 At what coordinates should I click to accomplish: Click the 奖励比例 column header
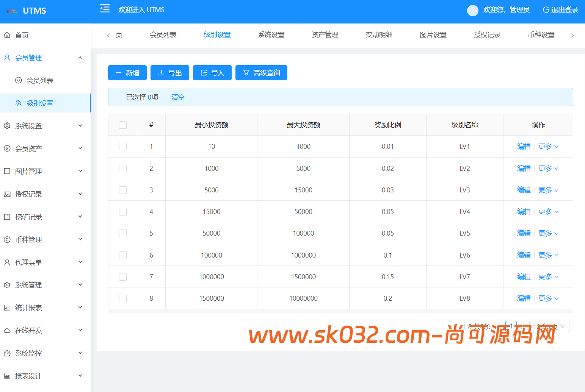(x=388, y=125)
